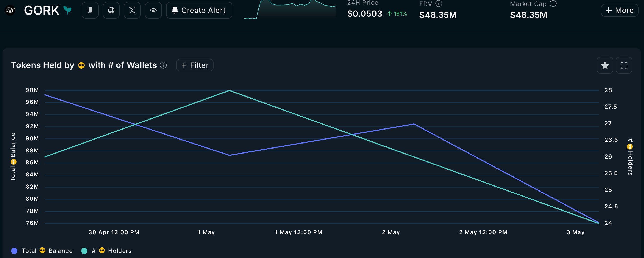The image size is (644, 258).
Task: Click the green sprout icon beside GORK
Action: [x=68, y=10]
